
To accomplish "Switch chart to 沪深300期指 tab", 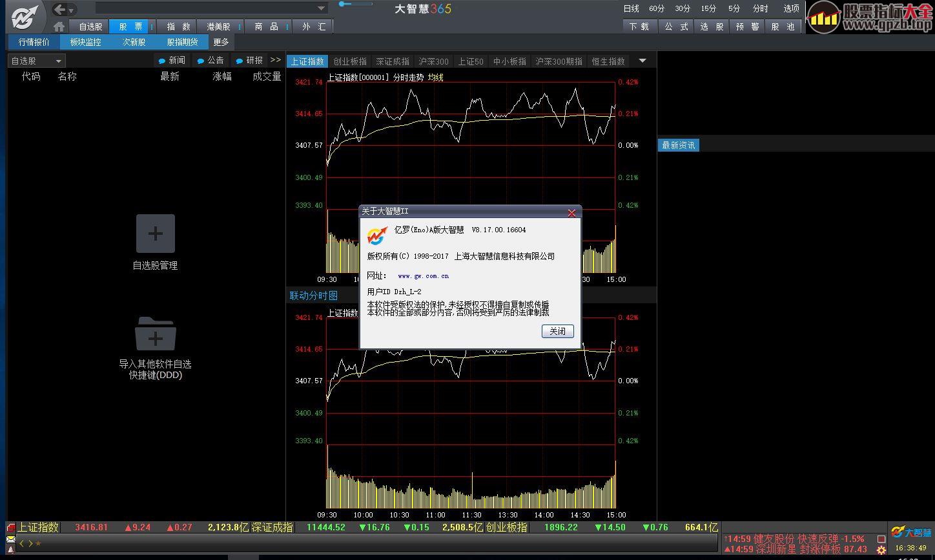I will click(559, 61).
